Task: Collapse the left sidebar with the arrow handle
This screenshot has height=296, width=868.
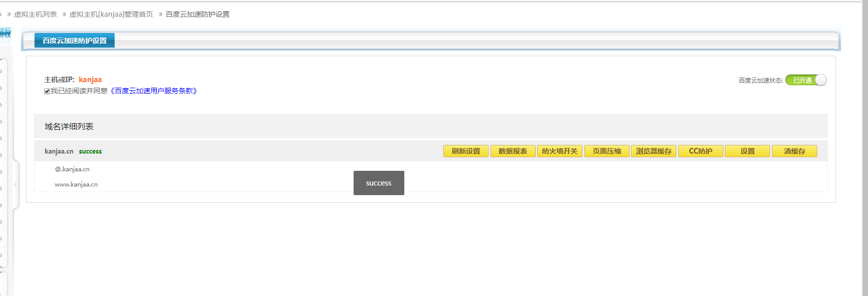Action: pyautogui.click(x=15, y=185)
